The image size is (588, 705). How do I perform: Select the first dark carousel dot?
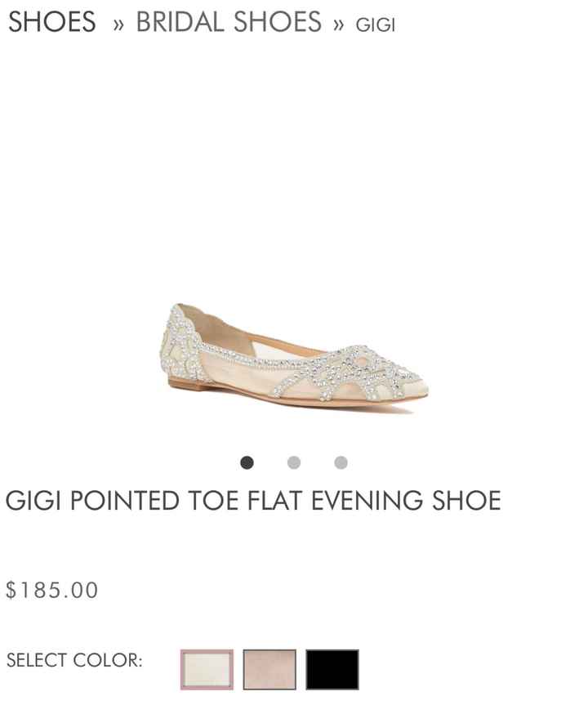(247, 463)
